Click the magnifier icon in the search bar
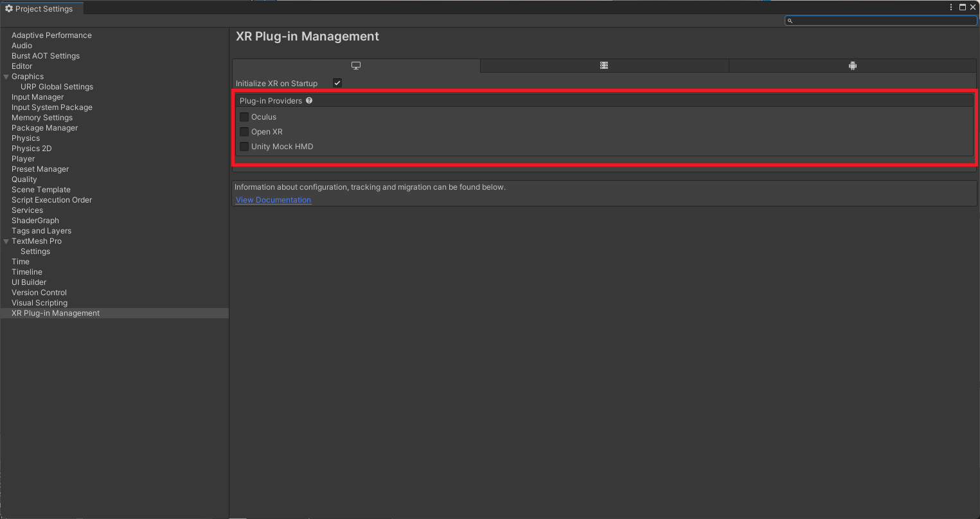Screen dimensions: 980x519 click(x=790, y=20)
